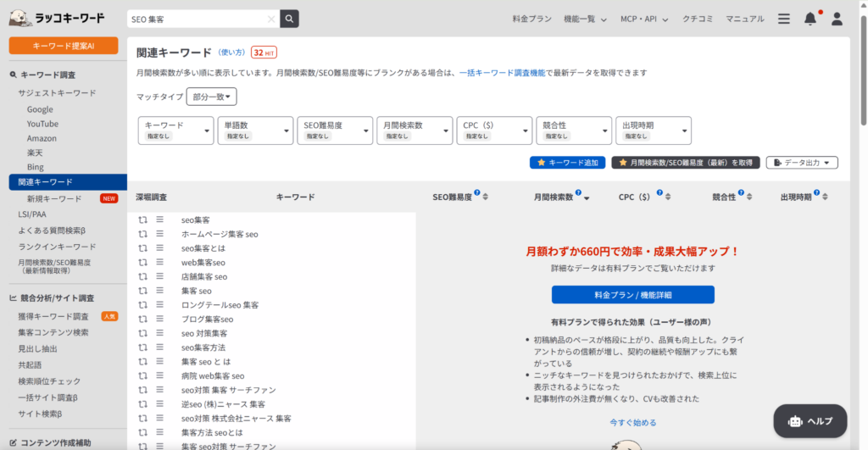Image resolution: width=868 pixels, height=450 pixels.
Task: Open 料金プラン in top navigation
Action: pos(531,19)
